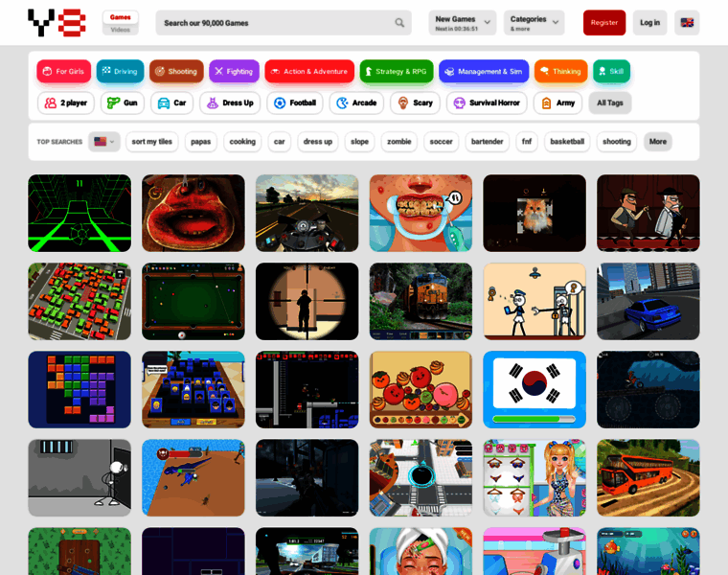Screen dimensions: 728x575
Task: Open the blue car city game
Action: click(648, 302)
